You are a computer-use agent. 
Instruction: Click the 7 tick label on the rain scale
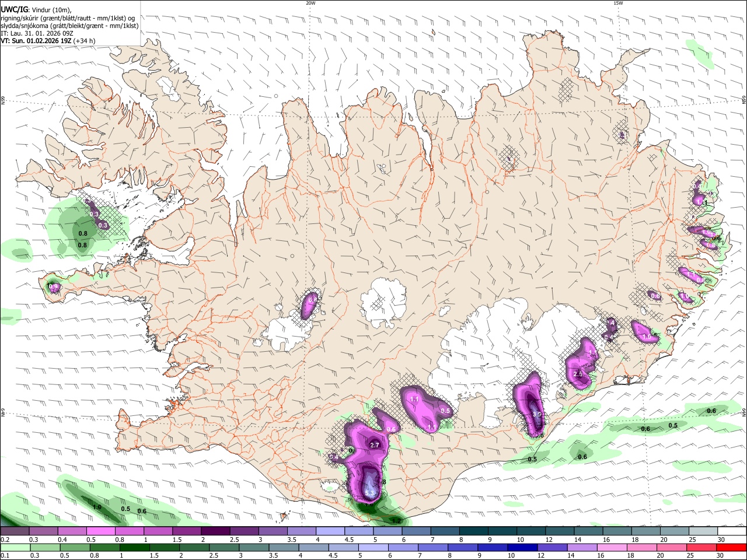pos(420,555)
